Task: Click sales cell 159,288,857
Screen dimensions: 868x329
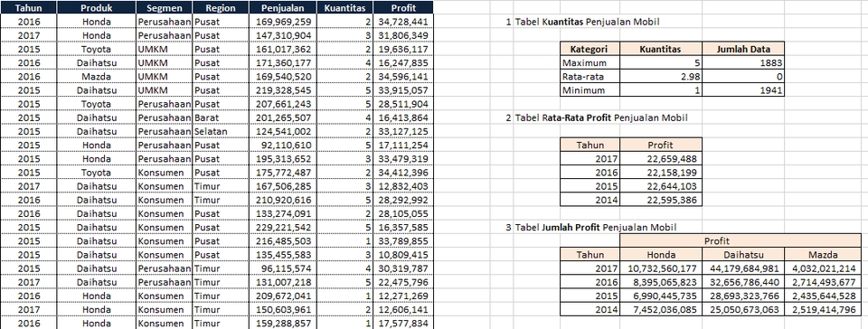Action: point(283,324)
